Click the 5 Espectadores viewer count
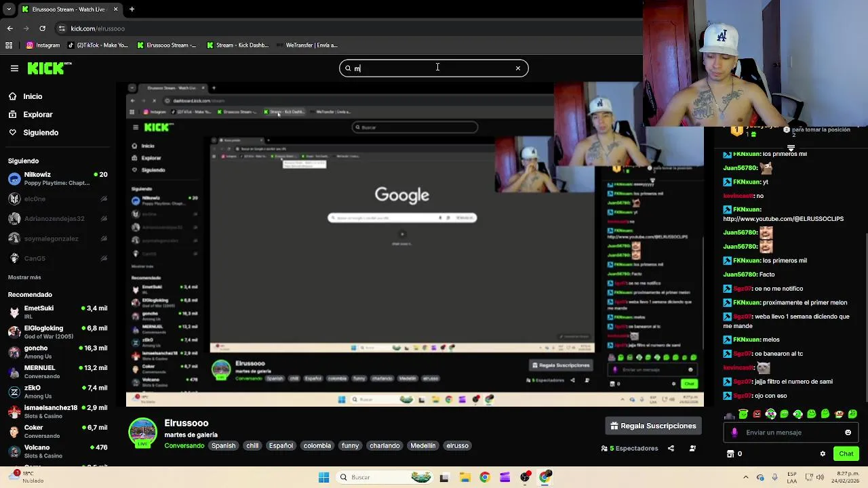Image resolution: width=868 pixels, height=488 pixels. pyautogui.click(x=629, y=448)
